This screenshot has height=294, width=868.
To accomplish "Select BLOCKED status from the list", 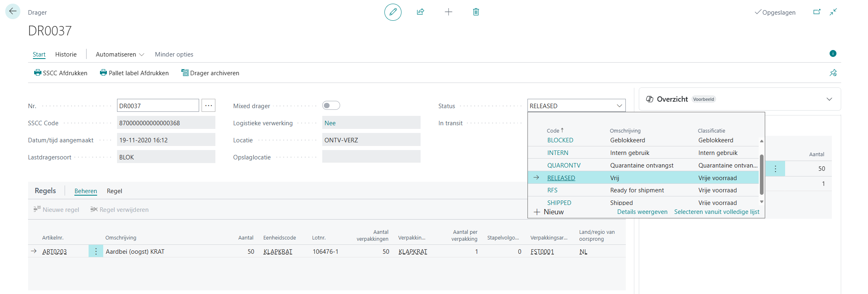I will pos(560,140).
